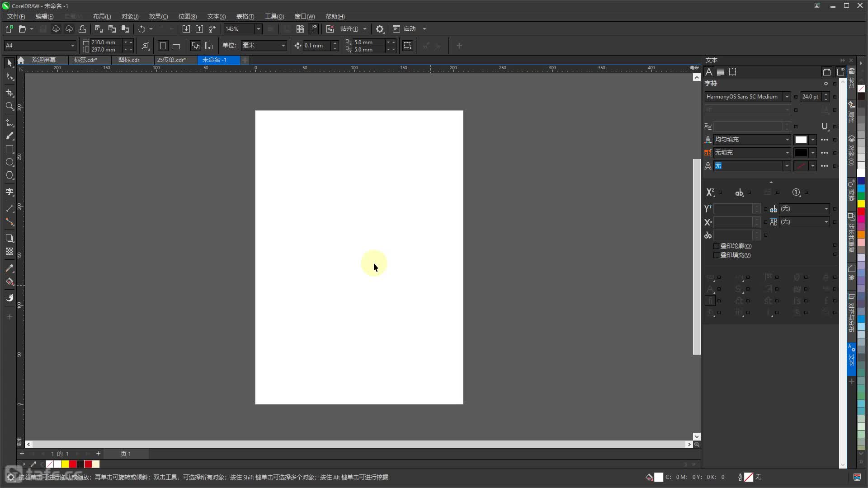This screenshot has width=868, height=488.
Task: Click the Publish to PDF icon
Action: click(x=212, y=29)
